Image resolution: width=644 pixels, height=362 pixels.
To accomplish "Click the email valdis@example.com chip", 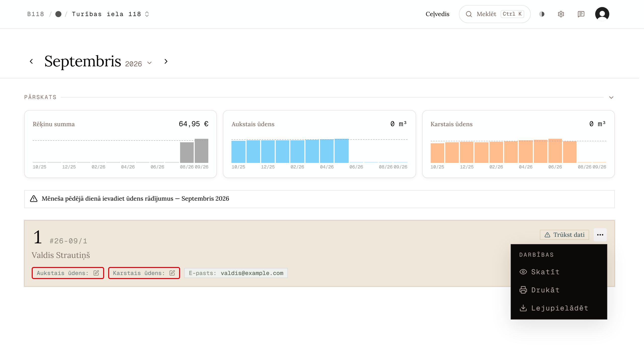I will coord(236,273).
